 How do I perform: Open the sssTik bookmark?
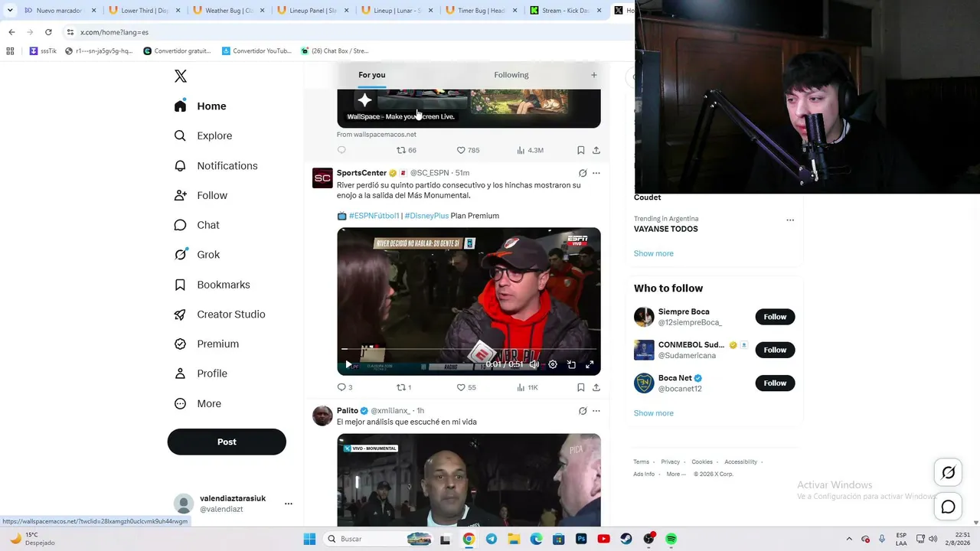(x=43, y=51)
